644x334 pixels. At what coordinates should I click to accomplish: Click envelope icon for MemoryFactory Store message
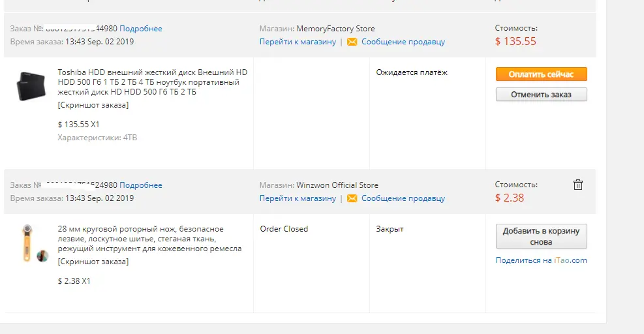[x=352, y=42]
